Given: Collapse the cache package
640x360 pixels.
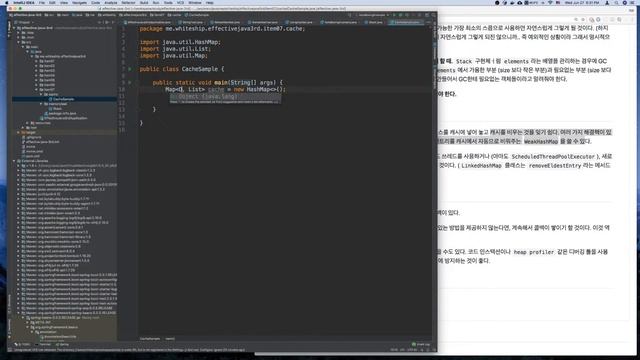Looking at the screenshot, I should [41, 94].
